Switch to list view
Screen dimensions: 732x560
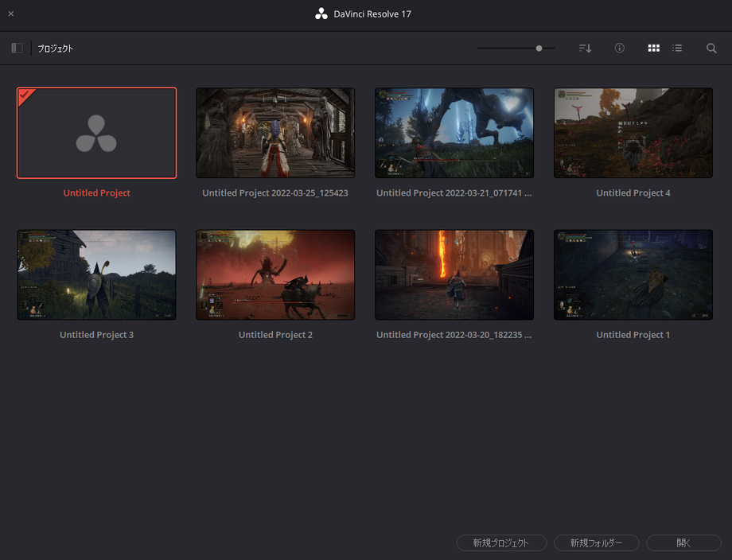[677, 48]
